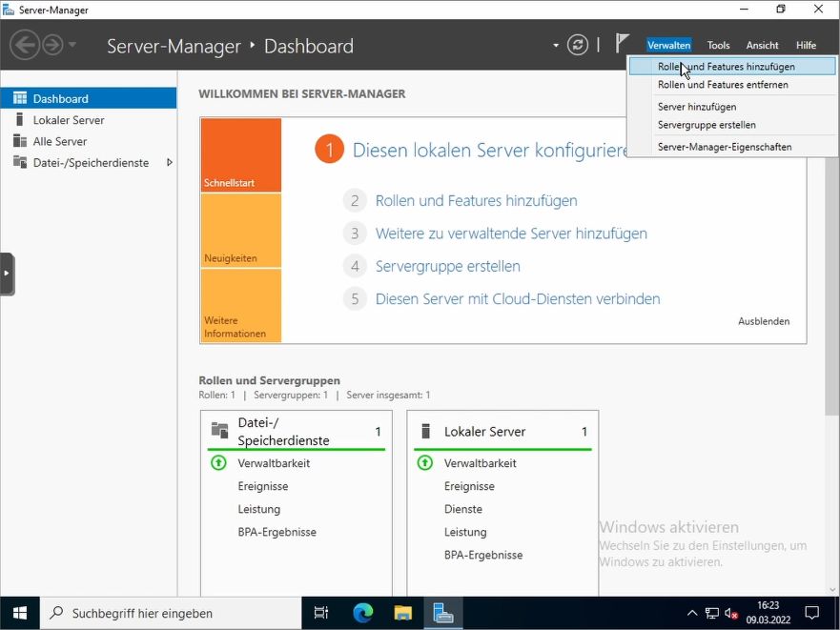This screenshot has width=840, height=630.
Task: Click the Lokaler Server icon in sidebar
Action: click(20, 119)
